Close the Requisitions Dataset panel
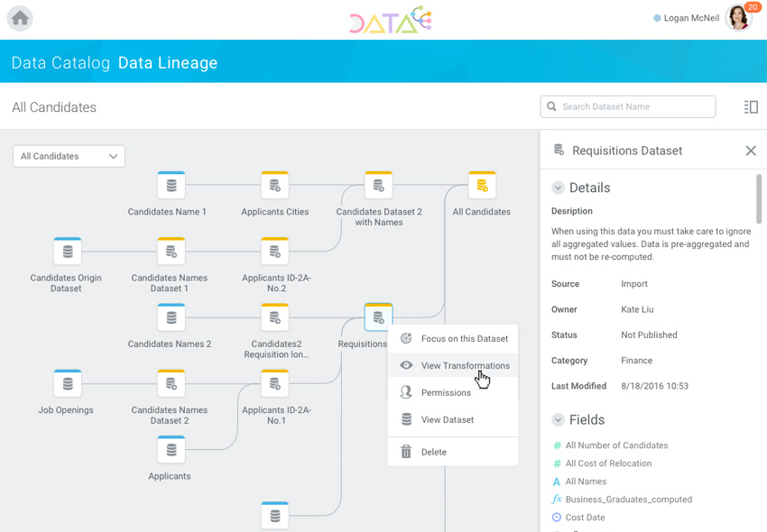Screen dimensions: 767x532 tap(750, 151)
